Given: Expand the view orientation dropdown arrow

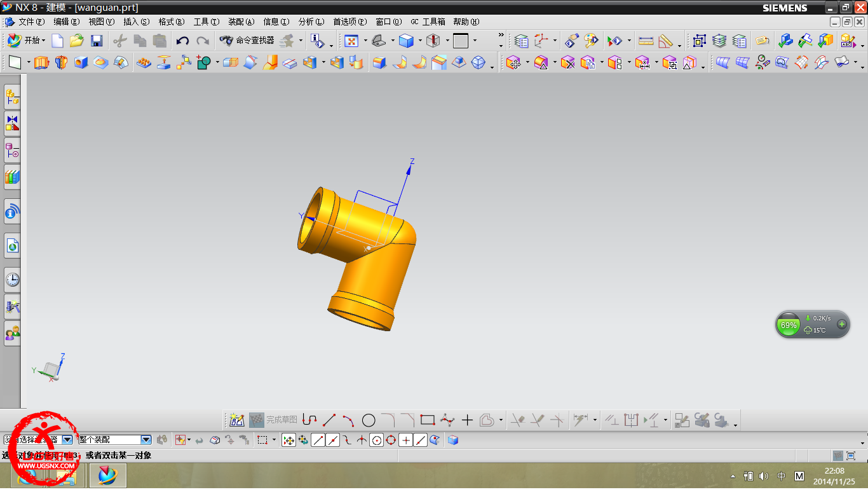Looking at the screenshot, I should (393, 41).
